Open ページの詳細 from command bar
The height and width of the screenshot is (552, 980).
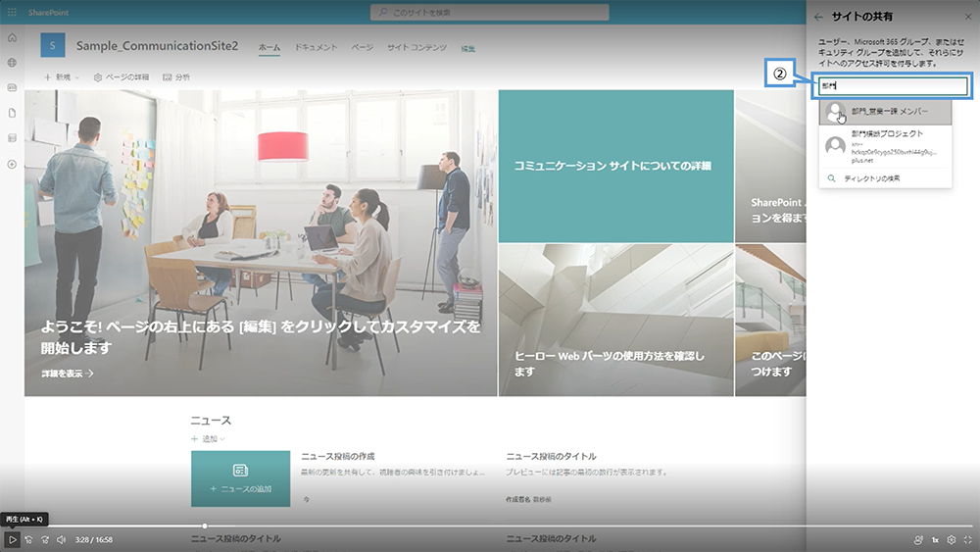(122, 77)
